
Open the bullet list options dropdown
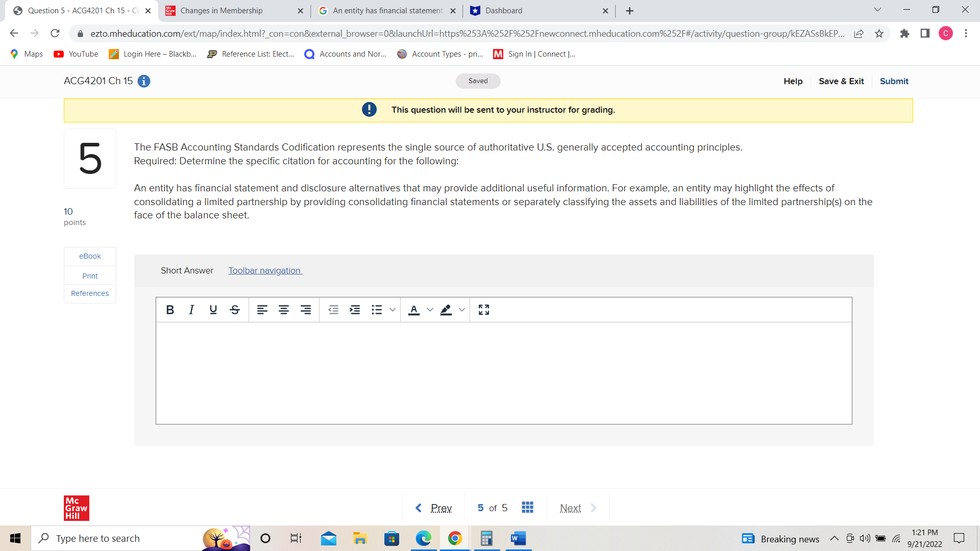(x=393, y=309)
